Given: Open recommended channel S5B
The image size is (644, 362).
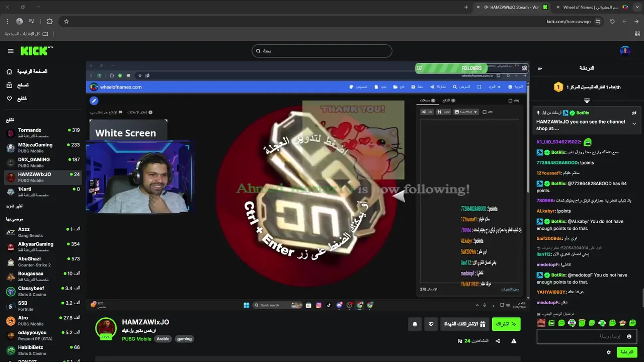Looking at the screenshot, I should tap(43, 306).
